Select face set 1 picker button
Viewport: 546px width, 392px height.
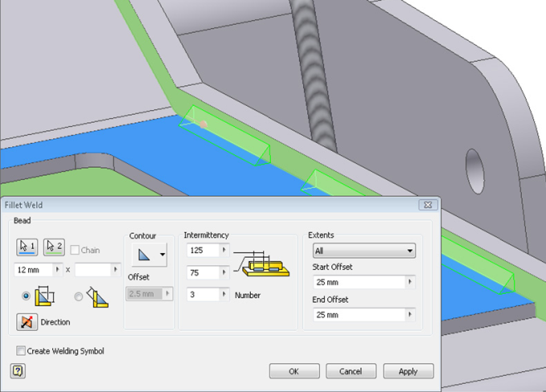pos(27,247)
